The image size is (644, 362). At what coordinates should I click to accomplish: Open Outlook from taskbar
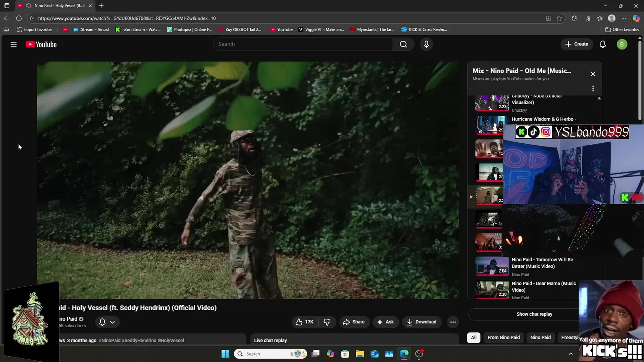374,354
